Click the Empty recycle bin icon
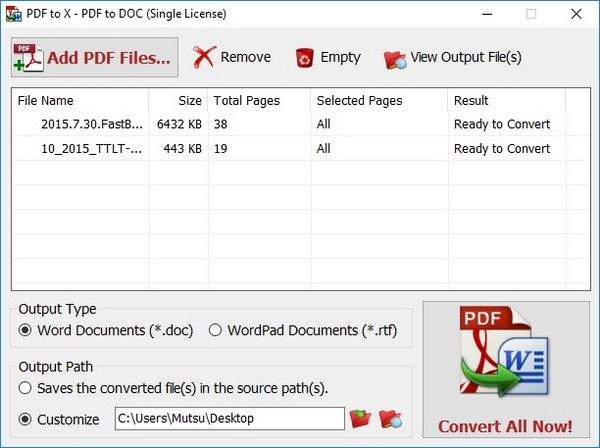Image resolution: width=600 pixels, height=448 pixels. click(305, 58)
